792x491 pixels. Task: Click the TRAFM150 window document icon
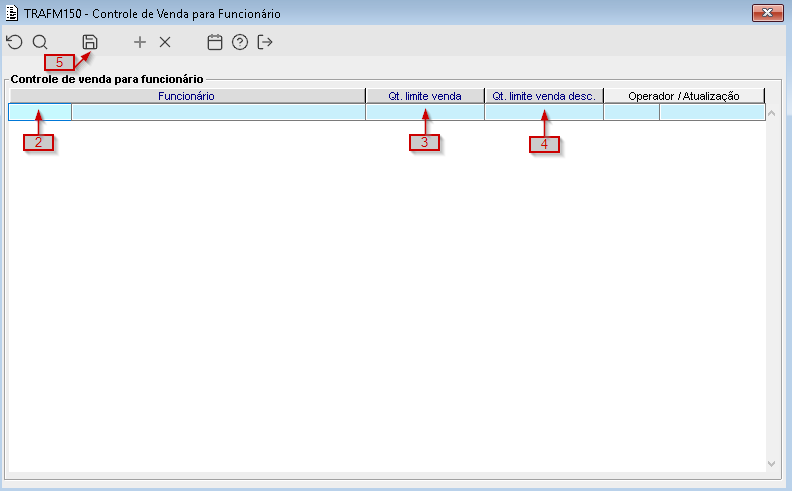[x=12, y=13]
